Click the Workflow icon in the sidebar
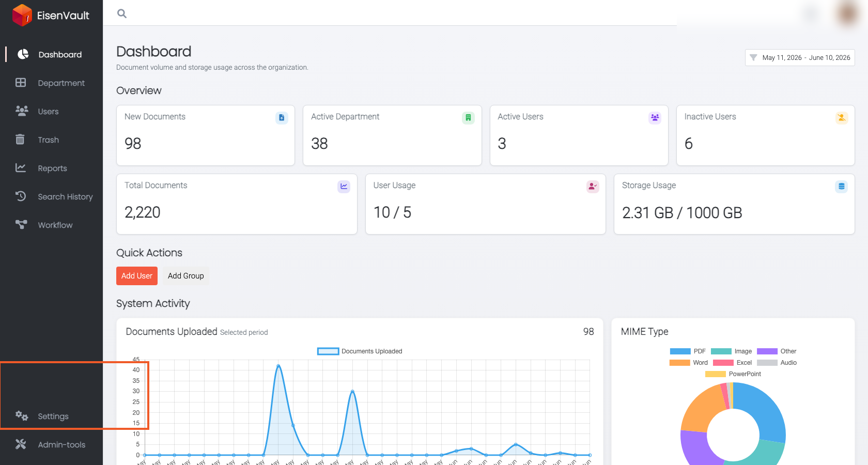 21,225
